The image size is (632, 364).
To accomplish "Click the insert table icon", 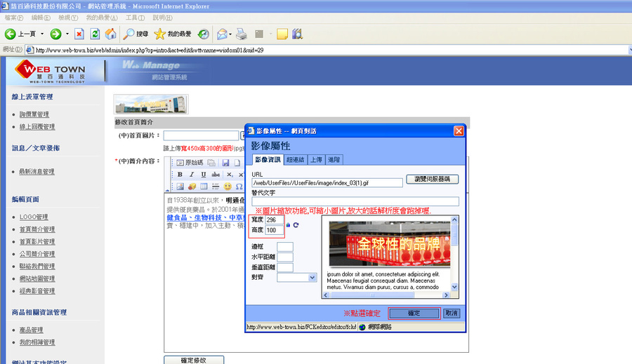I will pos(204,187).
